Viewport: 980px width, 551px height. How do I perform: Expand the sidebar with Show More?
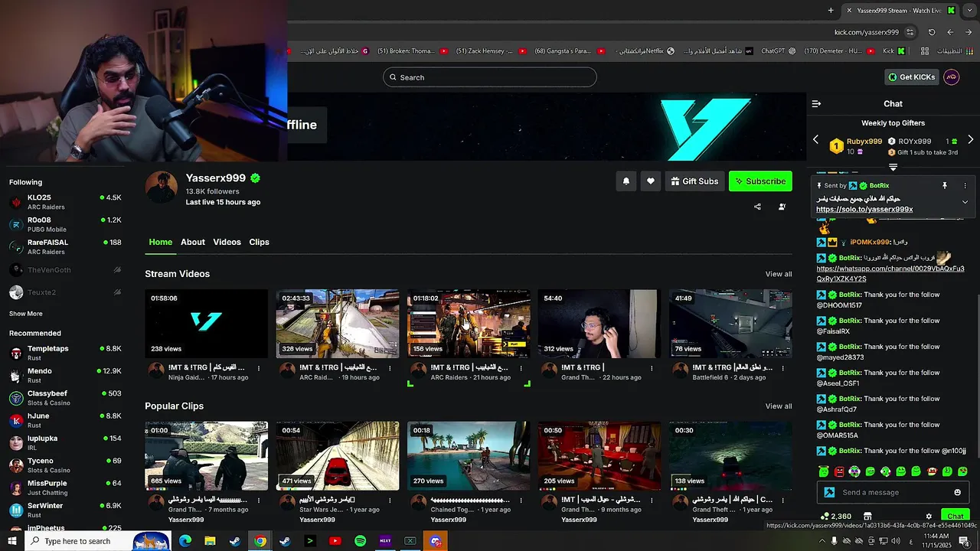[26, 314]
